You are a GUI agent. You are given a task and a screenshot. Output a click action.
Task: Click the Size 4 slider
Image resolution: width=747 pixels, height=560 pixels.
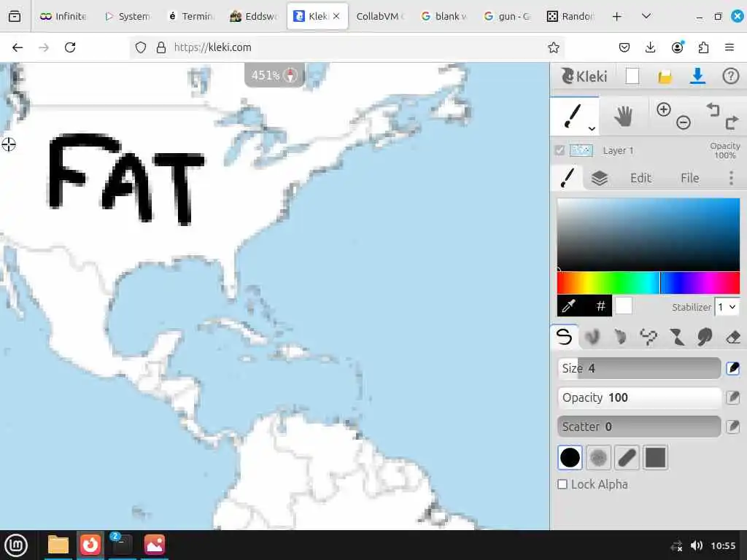639,368
